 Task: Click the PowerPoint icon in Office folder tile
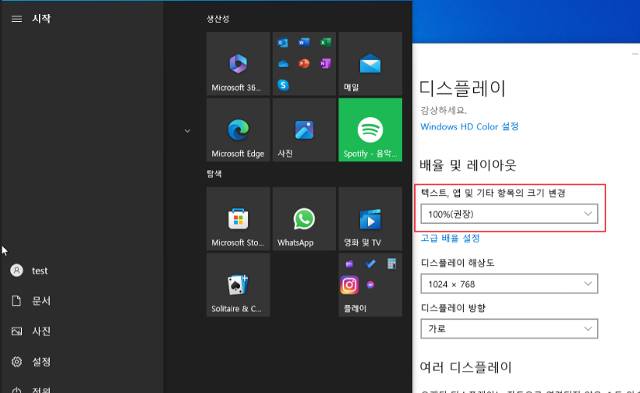coord(304,64)
